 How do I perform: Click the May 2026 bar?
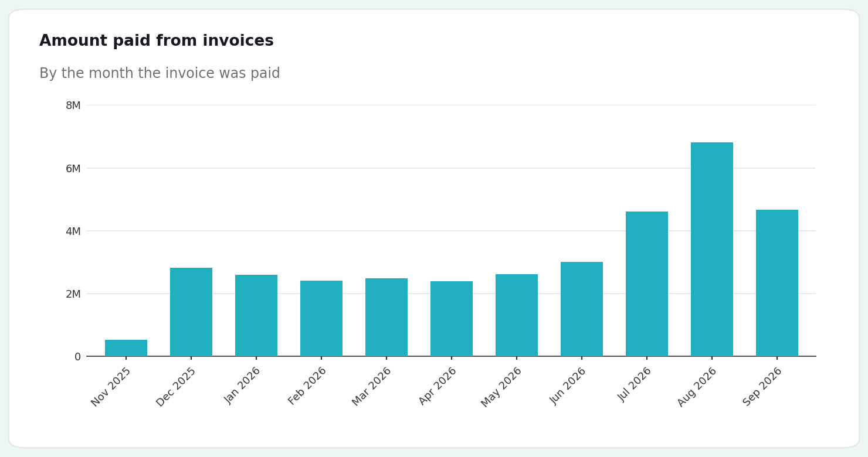pos(517,315)
